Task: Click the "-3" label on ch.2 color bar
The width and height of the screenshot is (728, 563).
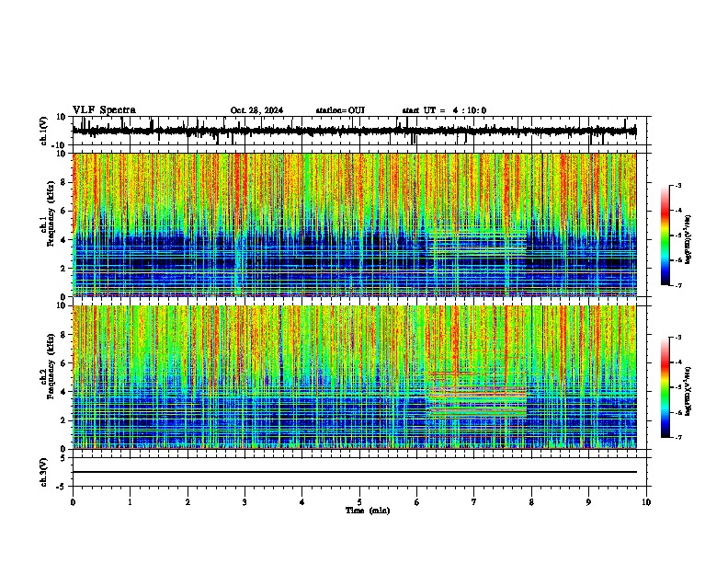Action: point(677,338)
